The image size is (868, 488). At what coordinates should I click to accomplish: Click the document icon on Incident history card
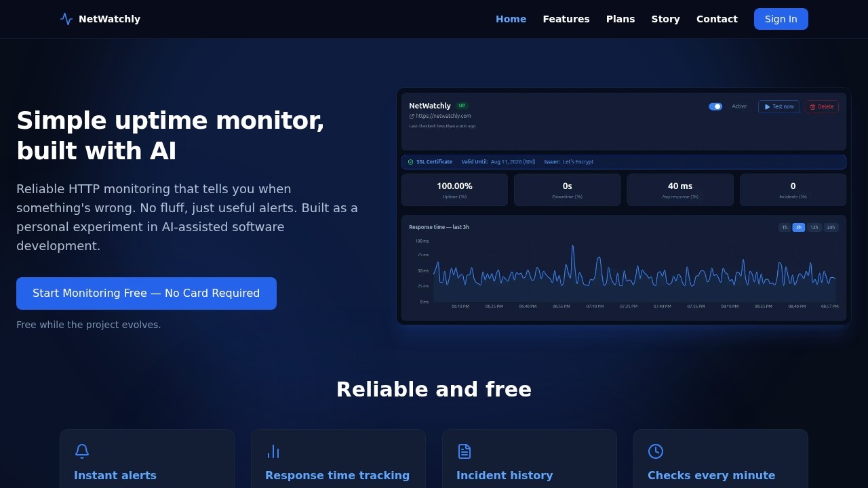(x=465, y=451)
